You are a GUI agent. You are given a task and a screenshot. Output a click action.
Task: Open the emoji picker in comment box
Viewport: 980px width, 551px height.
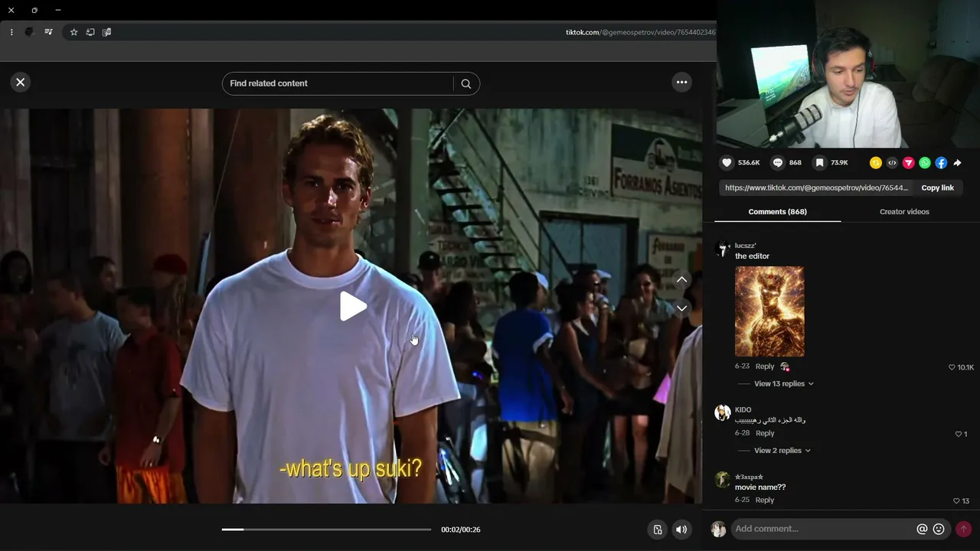pyautogui.click(x=939, y=529)
